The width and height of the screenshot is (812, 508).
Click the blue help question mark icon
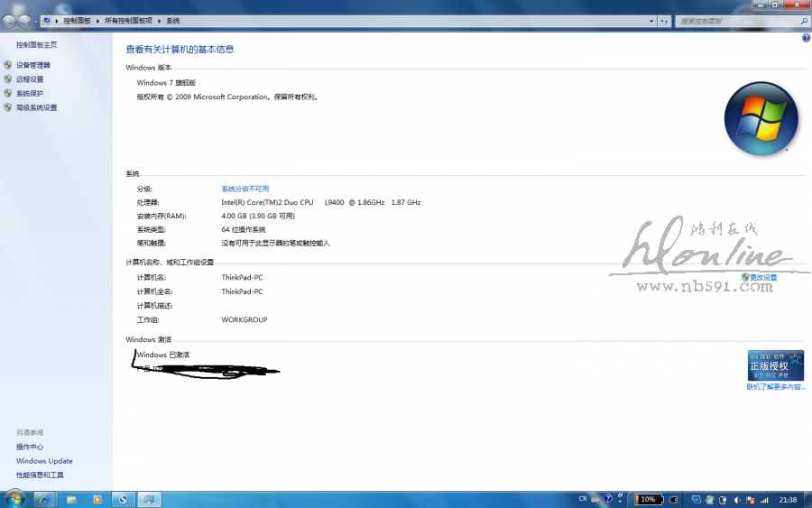click(806, 38)
